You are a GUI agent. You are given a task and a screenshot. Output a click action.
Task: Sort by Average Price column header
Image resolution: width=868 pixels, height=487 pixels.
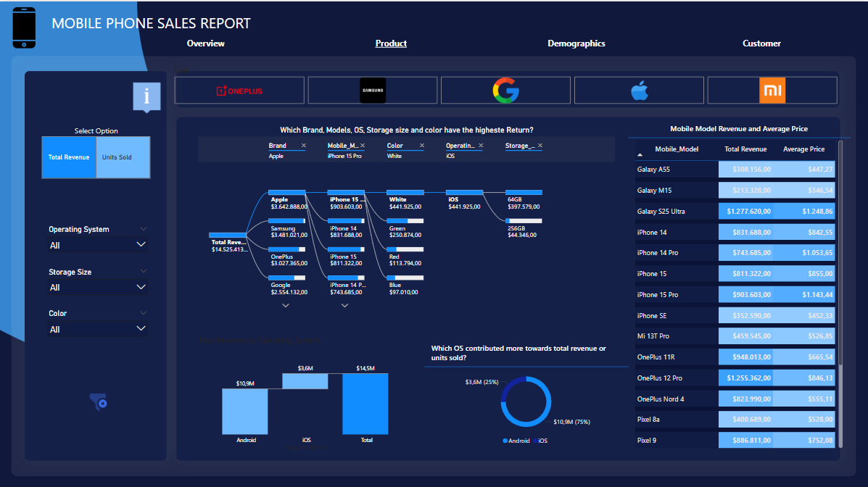pos(803,149)
